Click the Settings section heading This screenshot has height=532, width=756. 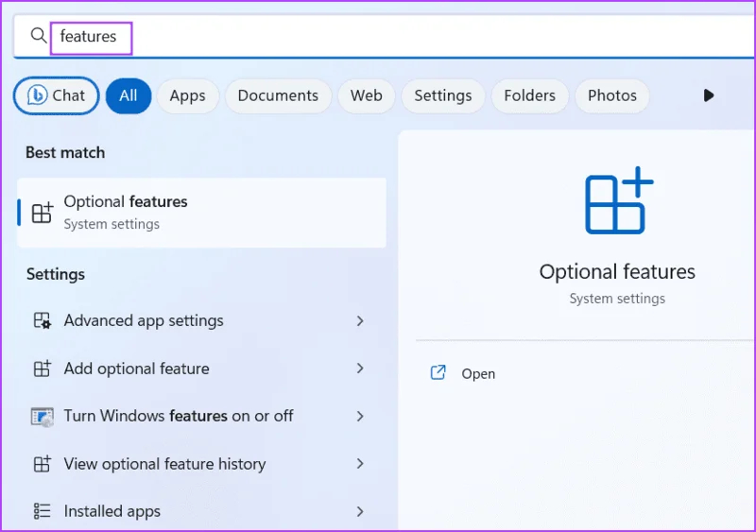coord(56,274)
